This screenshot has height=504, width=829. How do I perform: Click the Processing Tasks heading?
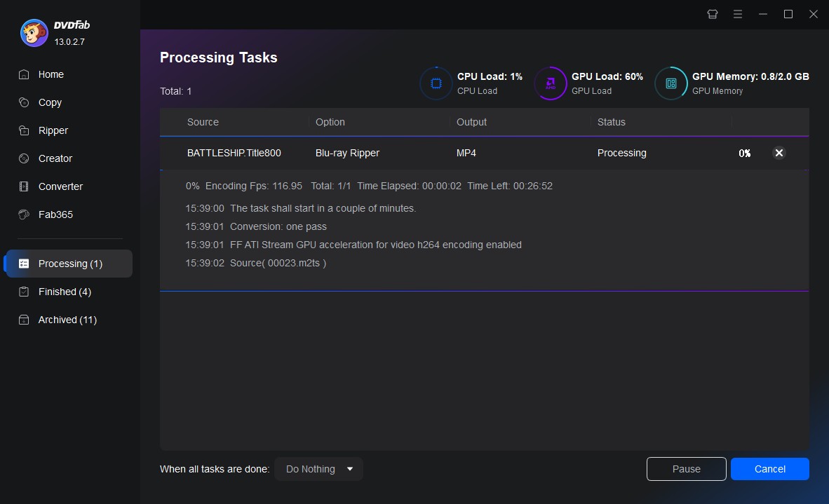point(218,57)
